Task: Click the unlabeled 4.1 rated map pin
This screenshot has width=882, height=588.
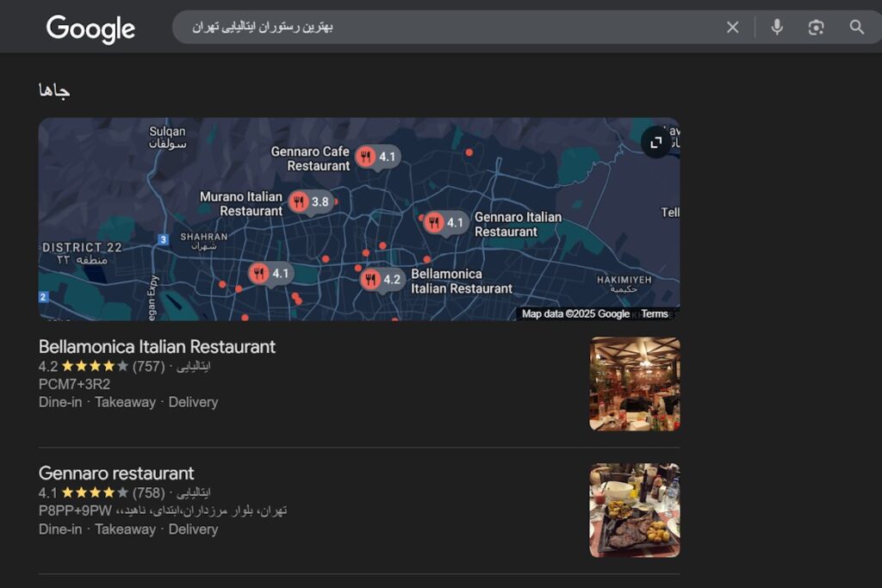Action: pos(270,274)
